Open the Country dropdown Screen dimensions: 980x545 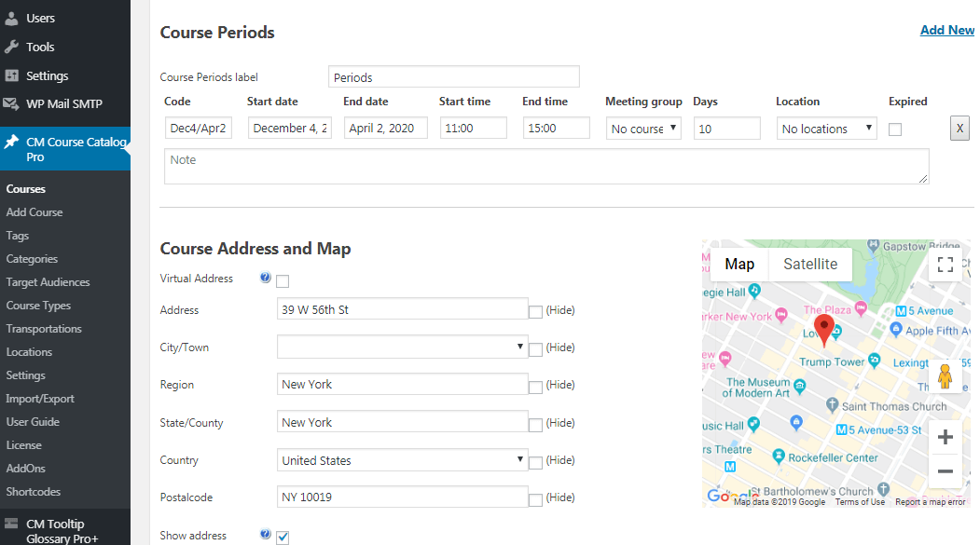tap(403, 460)
